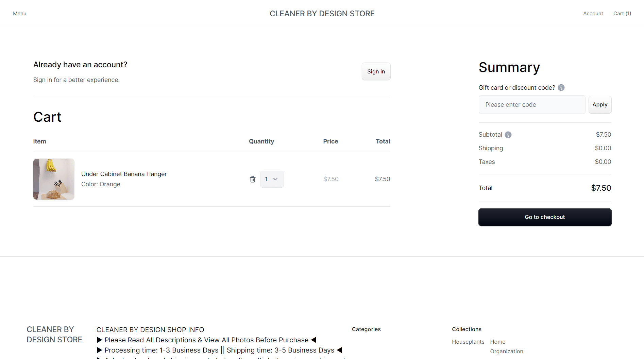Screen dimensions: 644x359
Task: Click the footer store name link
Action: click(54, 334)
